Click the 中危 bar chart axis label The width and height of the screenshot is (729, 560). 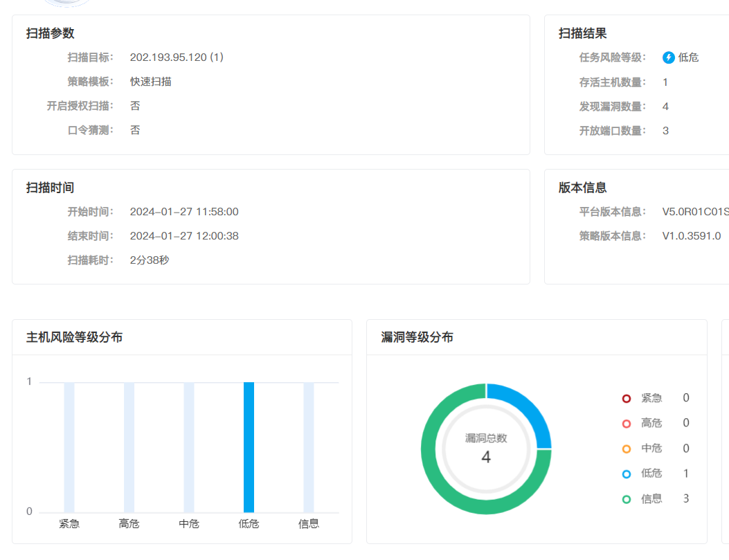coord(189,524)
